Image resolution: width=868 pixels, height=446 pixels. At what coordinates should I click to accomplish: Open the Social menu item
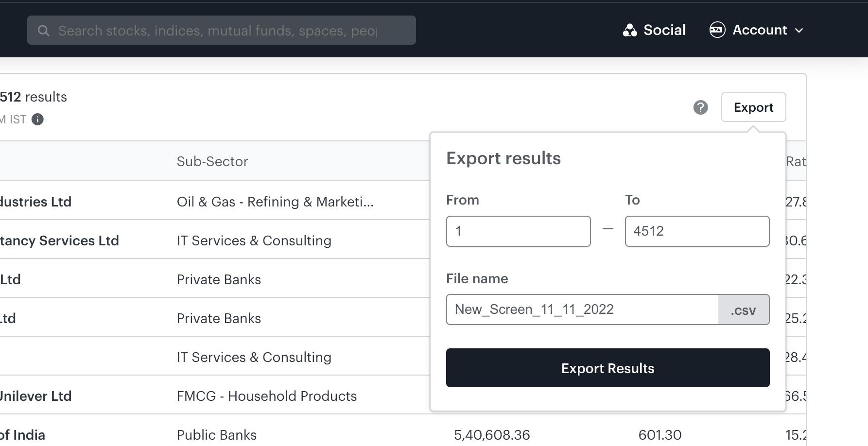(664, 30)
